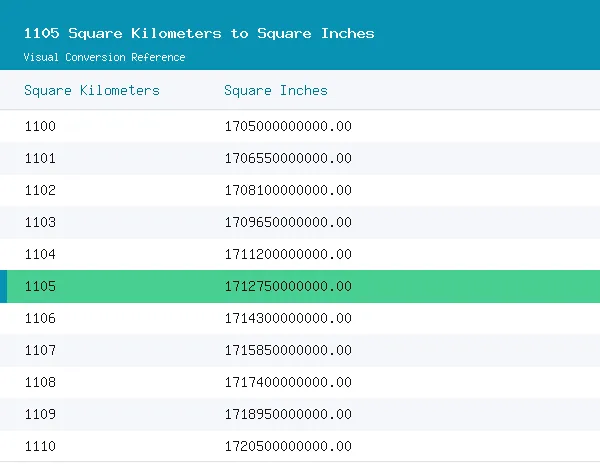The height and width of the screenshot is (466, 600).
Task: Click the 'Square Kilometers' column header
Action: [x=92, y=90]
